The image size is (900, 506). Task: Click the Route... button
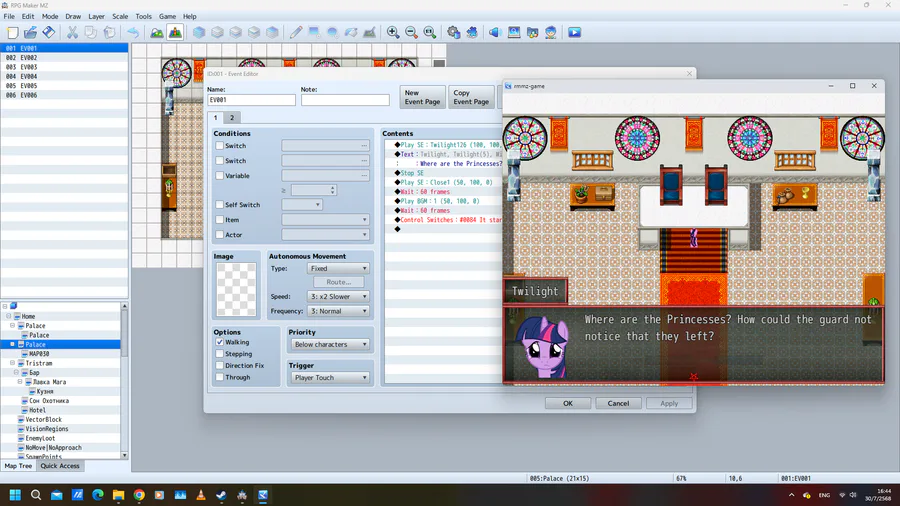coord(339,282)
